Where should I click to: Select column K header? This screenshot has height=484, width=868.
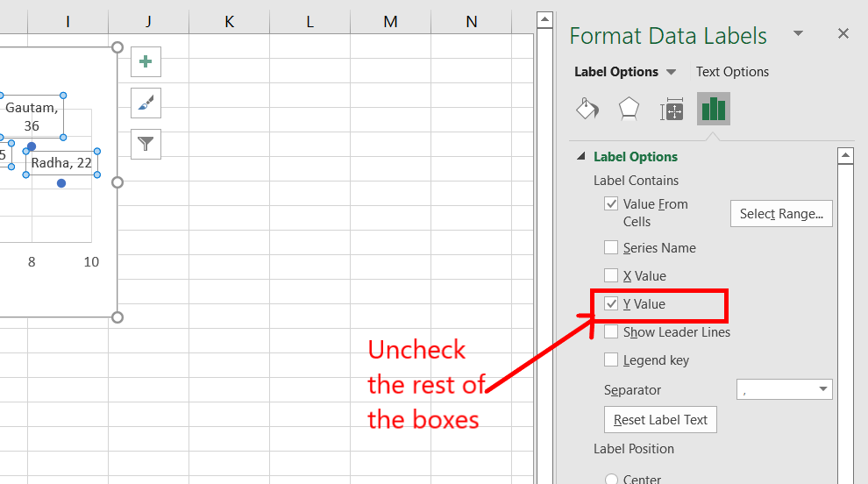point(229,22)
